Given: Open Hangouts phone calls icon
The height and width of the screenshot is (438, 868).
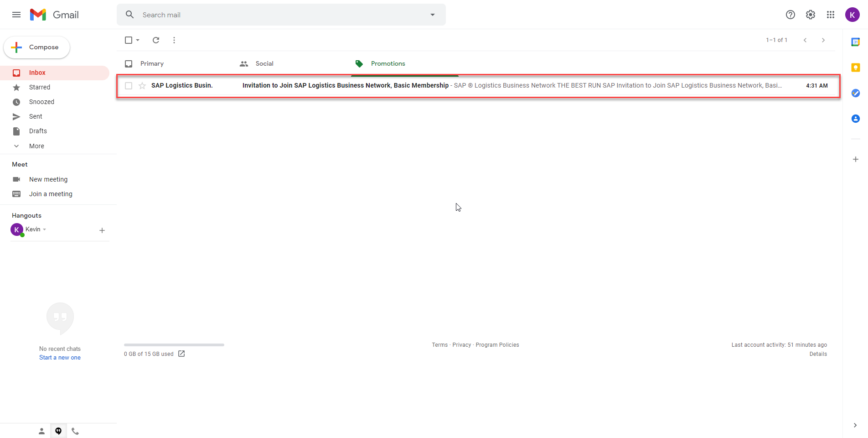Looking at the screenshot, I should [x=75, y=431].
